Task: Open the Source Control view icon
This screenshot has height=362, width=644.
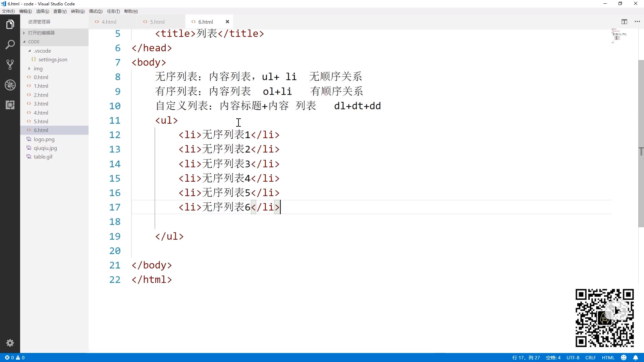Action: pyautogui.click(x=10, y=65)
